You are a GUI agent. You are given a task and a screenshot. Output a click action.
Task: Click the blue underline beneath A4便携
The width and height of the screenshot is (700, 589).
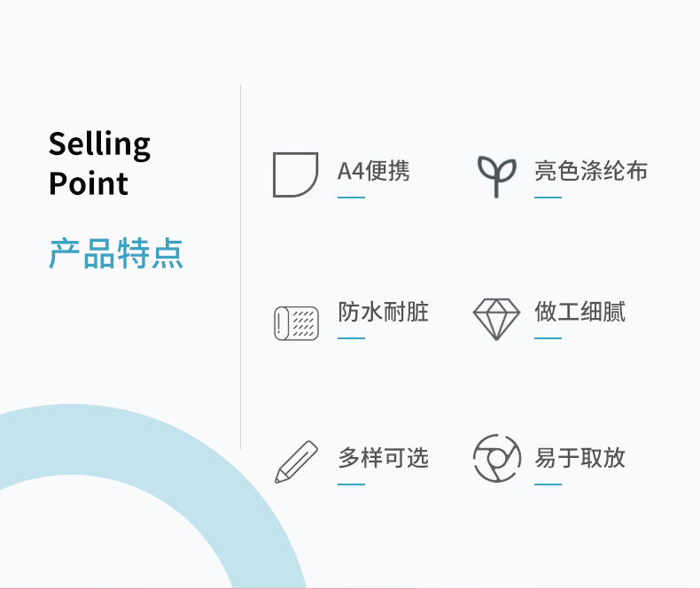point(351,198)
